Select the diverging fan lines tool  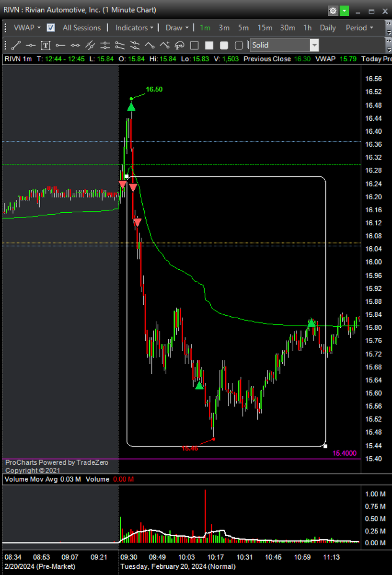click(120, 46)
